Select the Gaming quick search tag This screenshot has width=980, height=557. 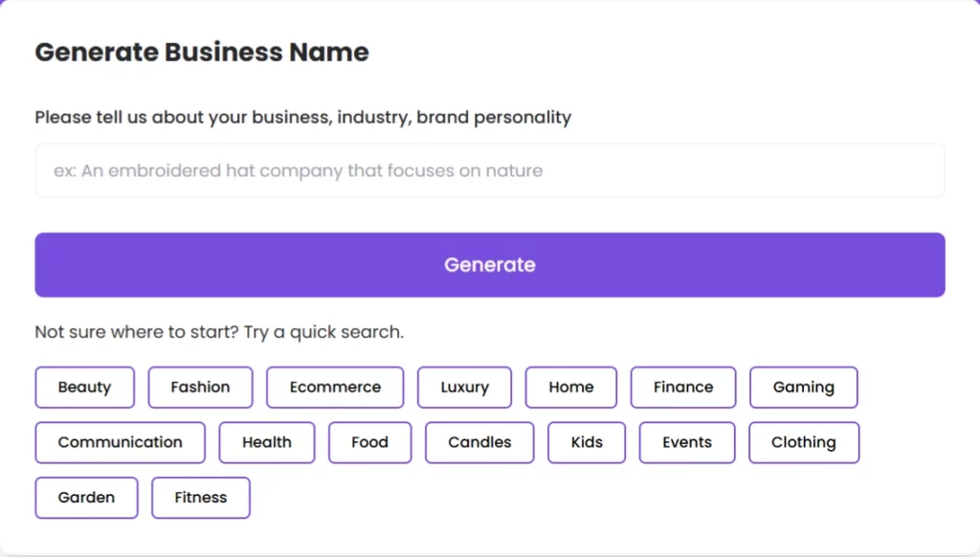[803, 388]
